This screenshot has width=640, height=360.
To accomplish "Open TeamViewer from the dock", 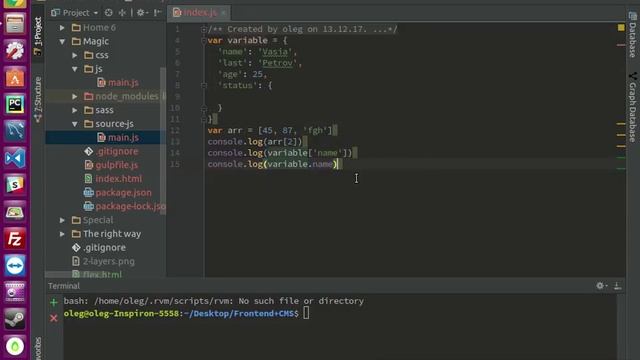I will click(x=15, y=266).
